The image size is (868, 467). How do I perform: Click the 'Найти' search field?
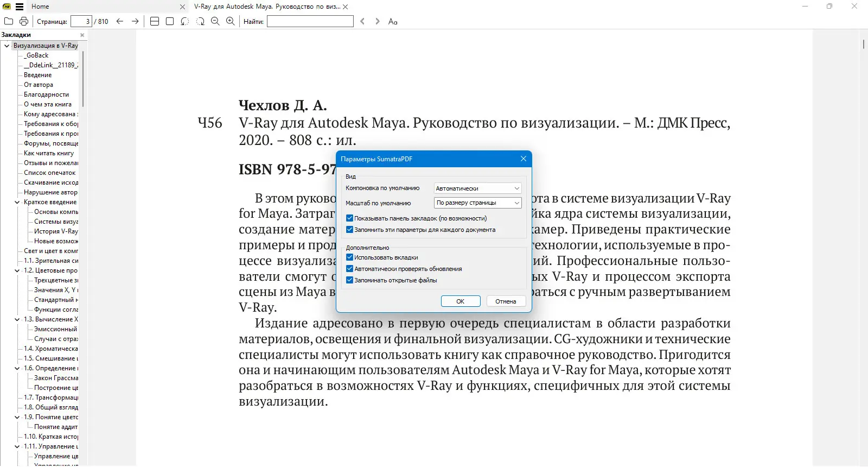pyautogui.click(x=310, y=21)
